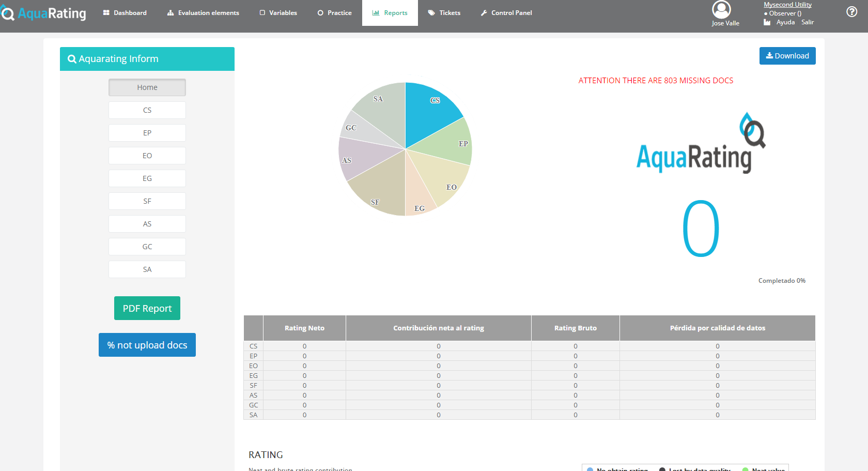Open the help question mark icon
The width and height of the screenshot is (868, 471).
(x=852, y=12)
